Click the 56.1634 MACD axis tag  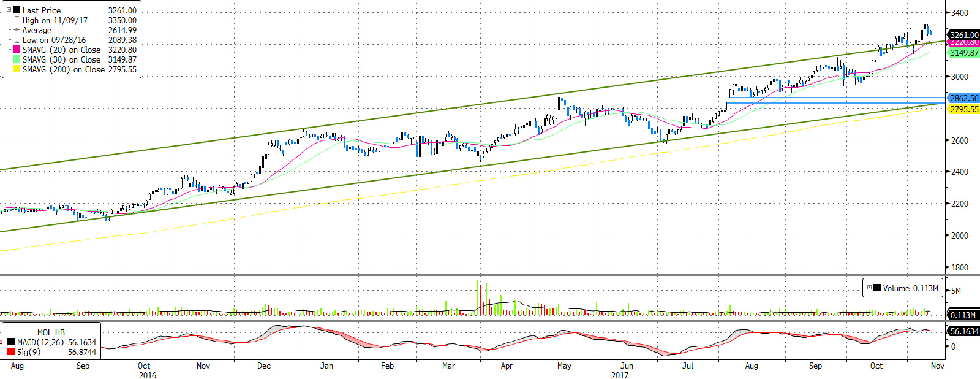(964, 331)
